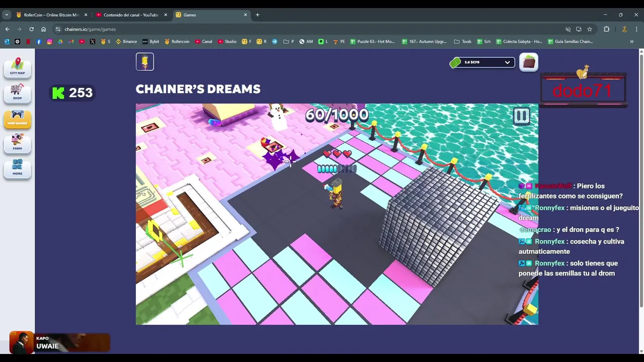Open the Binance bookmark
The height and width of the screenshot is (362, 644).
(x=127, y=42)
